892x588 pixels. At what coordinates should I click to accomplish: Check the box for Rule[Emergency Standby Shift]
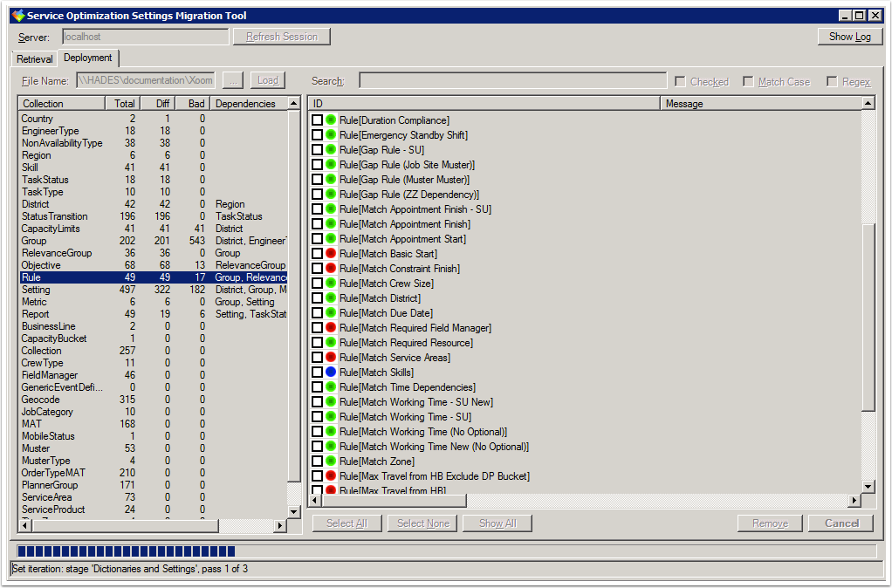click(318, 135)
